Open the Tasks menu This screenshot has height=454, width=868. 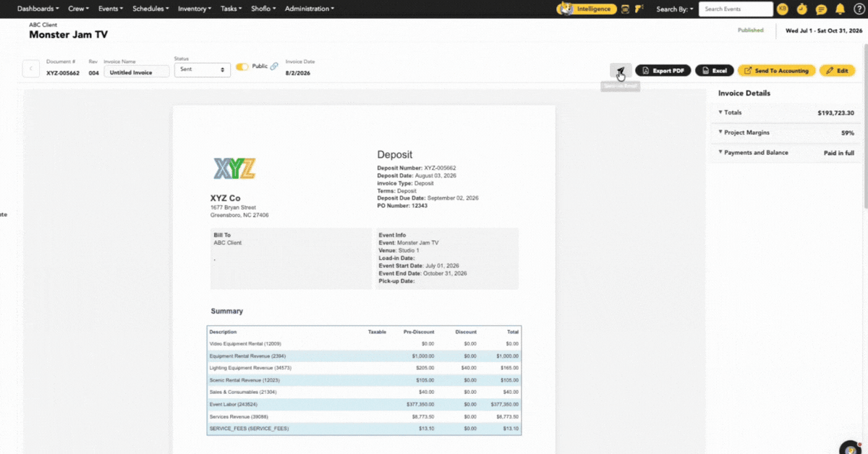point(231,9)
